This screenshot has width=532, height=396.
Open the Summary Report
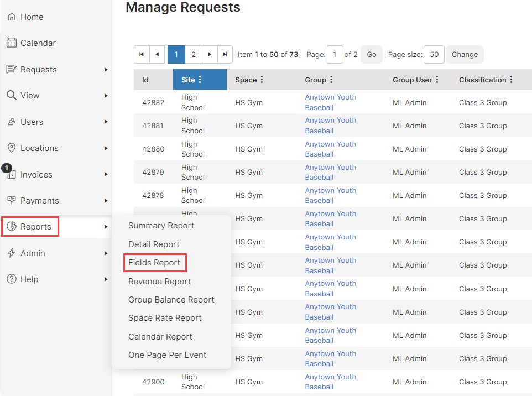[x=161, y=226]
